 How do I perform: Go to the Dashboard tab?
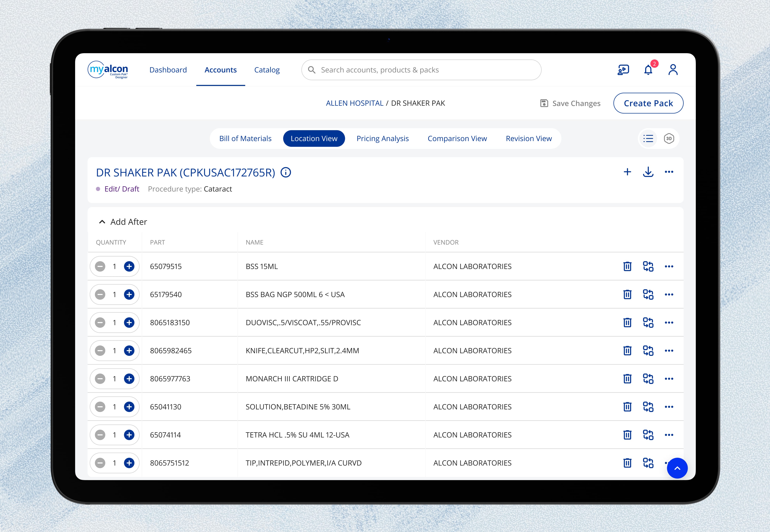168,70
